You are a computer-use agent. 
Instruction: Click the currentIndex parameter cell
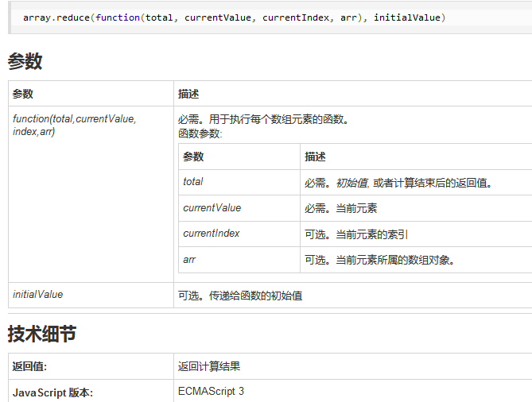239,234
